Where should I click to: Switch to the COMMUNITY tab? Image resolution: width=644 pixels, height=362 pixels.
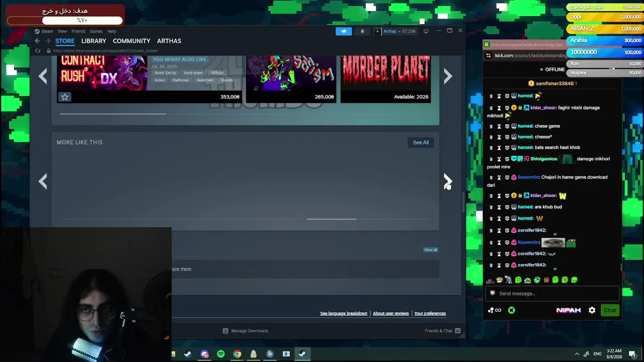pyautogui.click(x=131, y=41)
